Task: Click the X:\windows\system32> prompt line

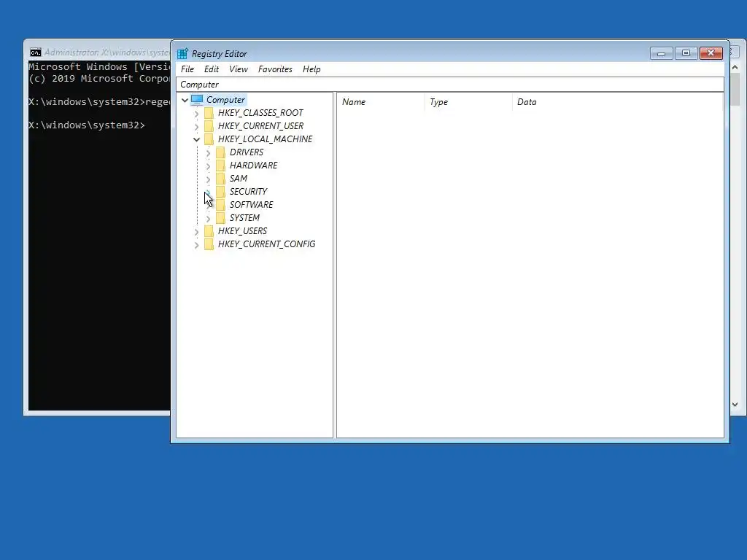Action: click(87, 125)
